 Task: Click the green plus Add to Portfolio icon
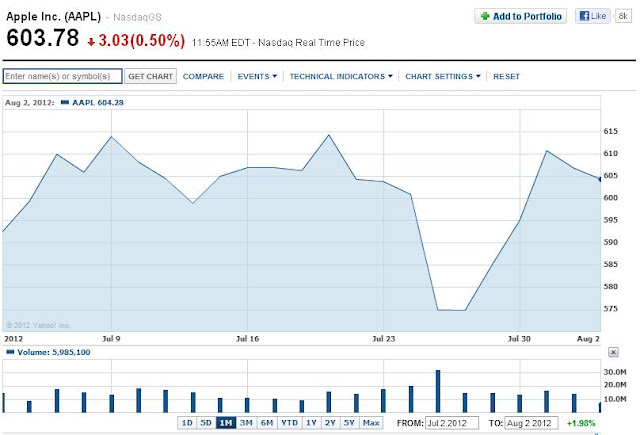pos(485,16)
